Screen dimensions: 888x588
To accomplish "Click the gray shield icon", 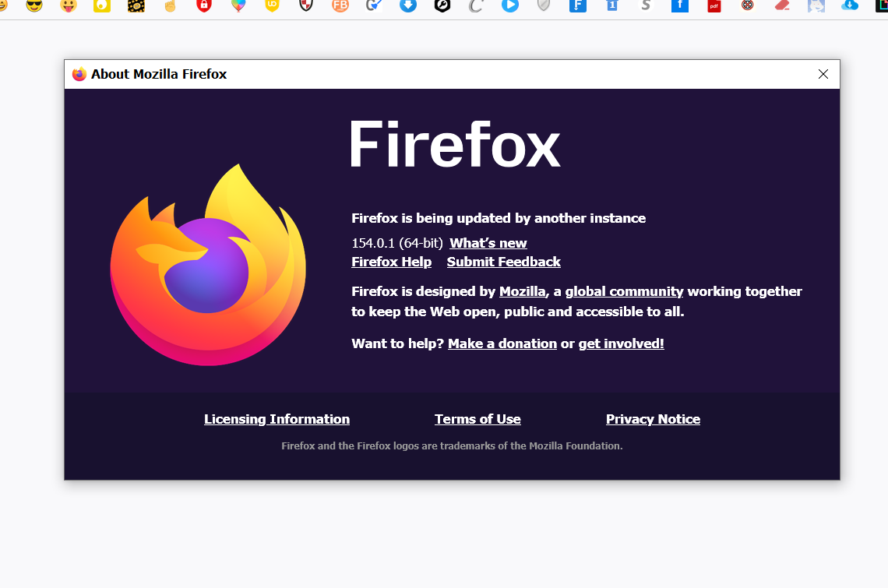I will (x=544, y=5).
